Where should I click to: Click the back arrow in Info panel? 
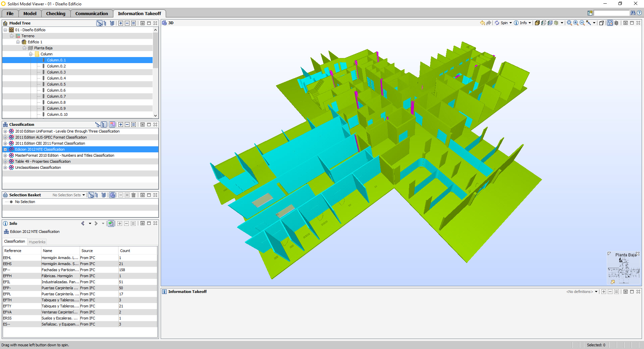tap(83, 223)
